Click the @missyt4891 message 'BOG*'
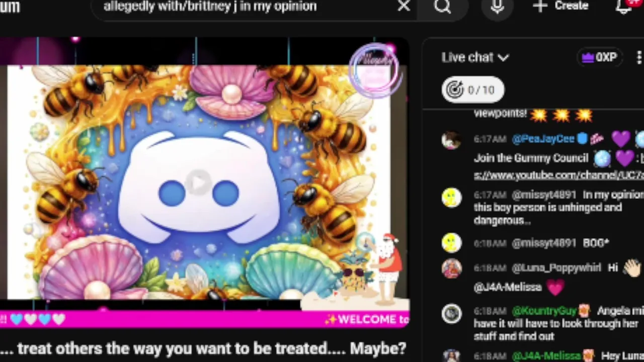This screenshot has width=644, height=362. click(596, 243)
